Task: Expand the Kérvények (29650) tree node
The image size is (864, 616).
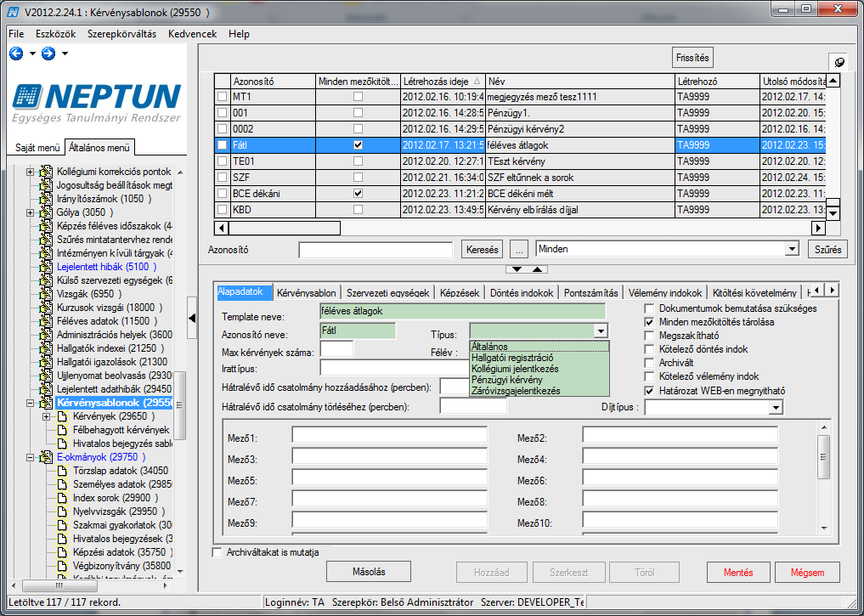Action: pyautogui.click(x=46, y=416)
